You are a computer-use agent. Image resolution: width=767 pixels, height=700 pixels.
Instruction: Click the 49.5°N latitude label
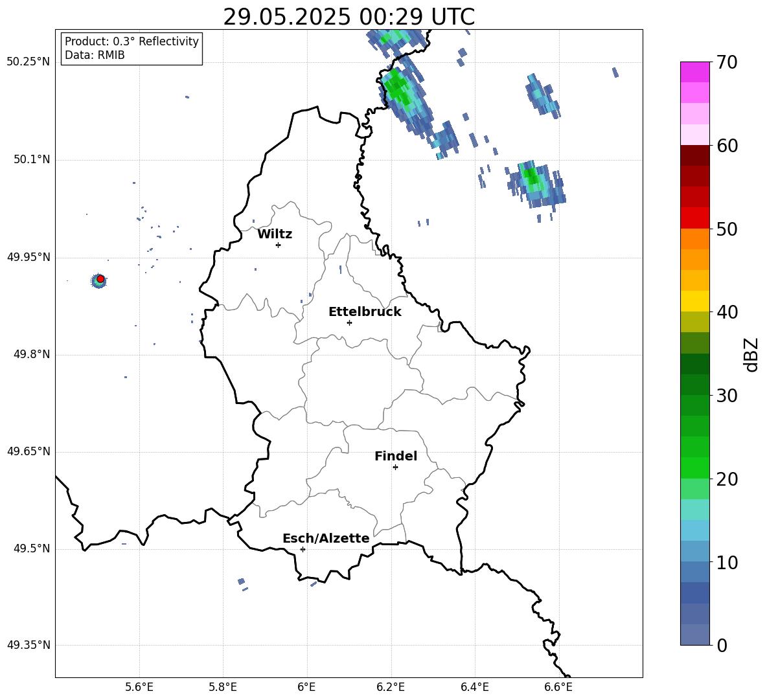point(31,548)
